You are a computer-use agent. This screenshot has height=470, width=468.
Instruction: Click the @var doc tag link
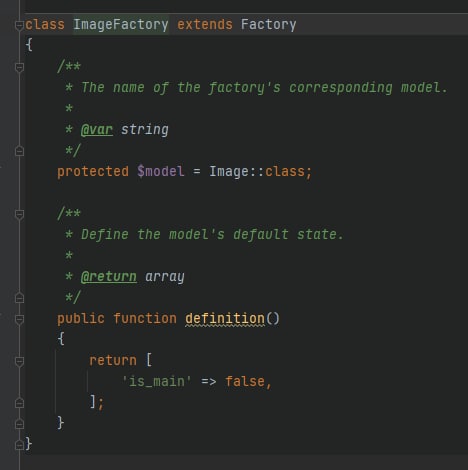97,130
